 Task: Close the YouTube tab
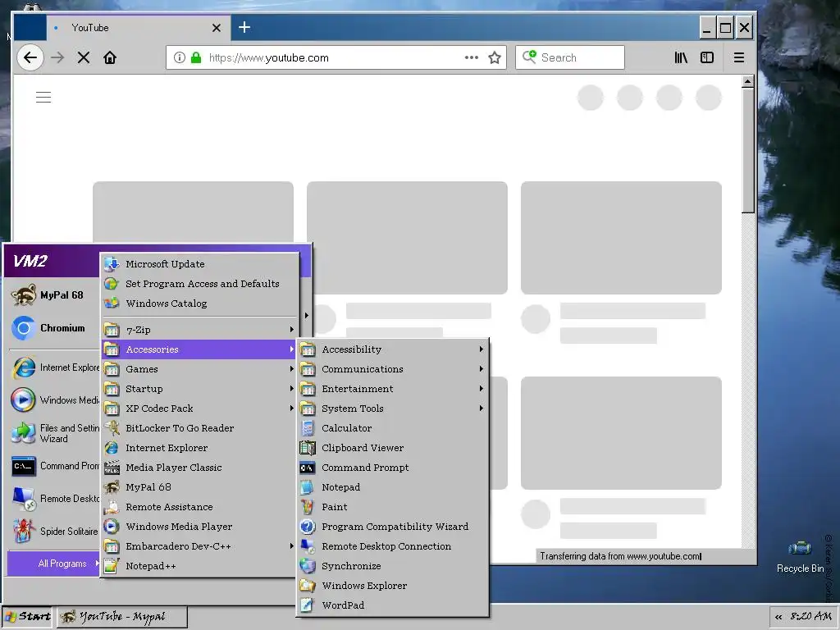point(217,28)
